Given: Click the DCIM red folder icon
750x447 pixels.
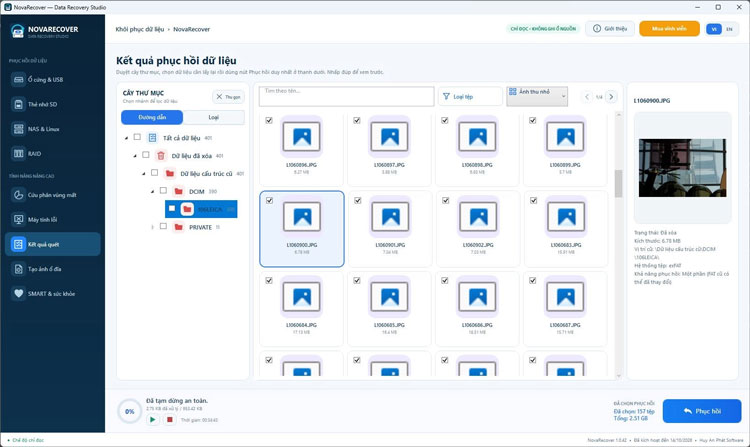Looking at the screenshot, I should [178, 191].
